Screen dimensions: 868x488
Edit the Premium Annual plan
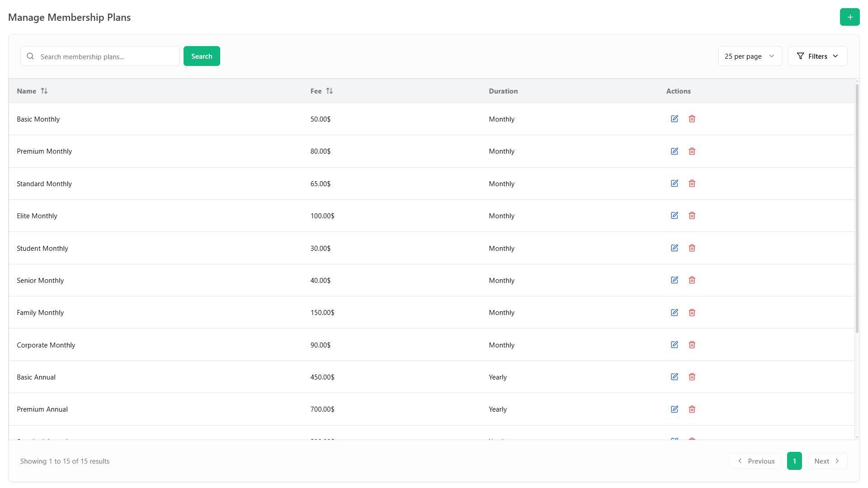675,409
